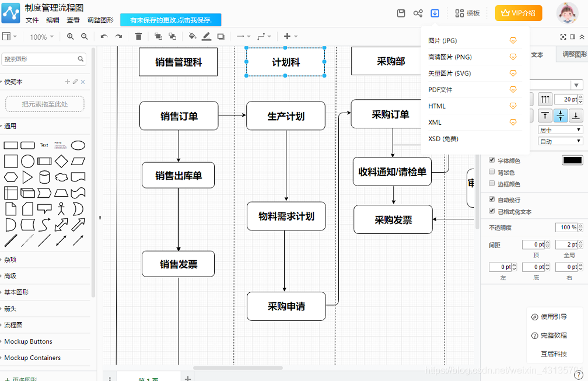The width and height of the screenshot is (588, 381).
Task: Select the line color pen icon
Action: pyautogui.click(x=206, y=36)
